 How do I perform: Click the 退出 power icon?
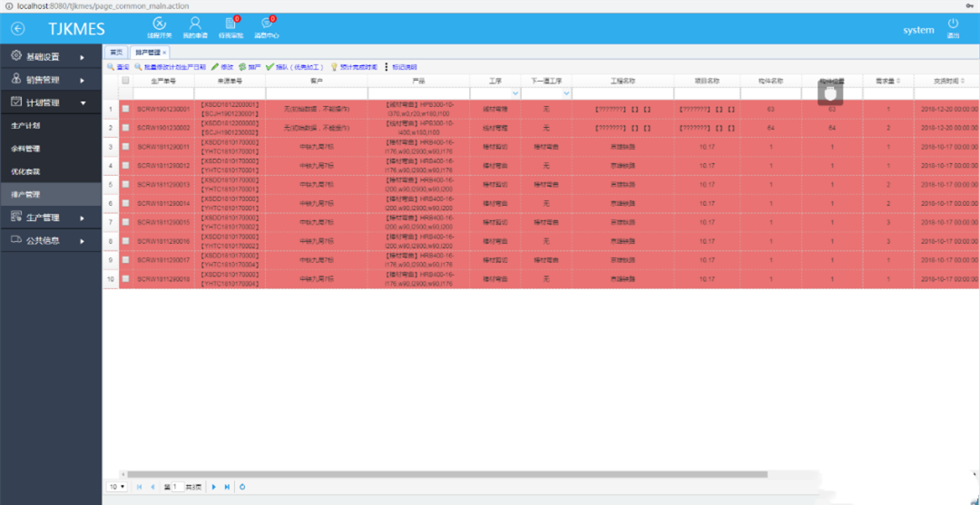point(953,24)
